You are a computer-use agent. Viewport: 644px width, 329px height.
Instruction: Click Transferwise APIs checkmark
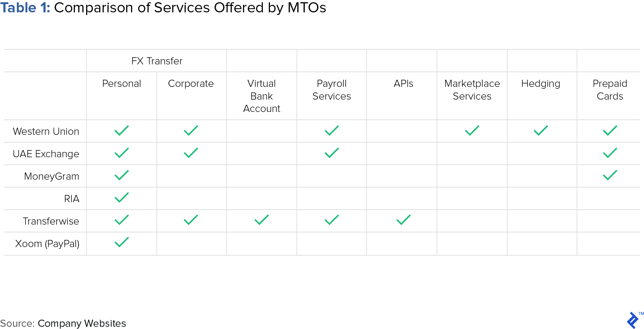point(404,220)
